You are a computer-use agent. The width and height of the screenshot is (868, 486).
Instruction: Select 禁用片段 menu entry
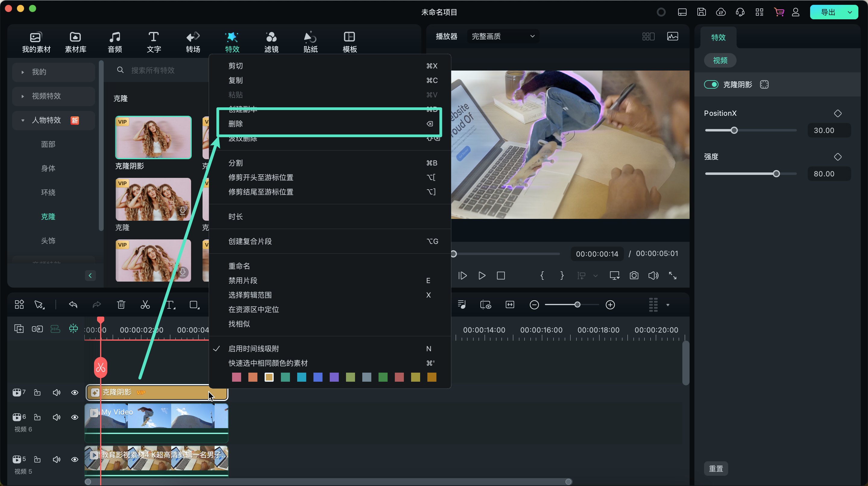click(x=329, y=280)
